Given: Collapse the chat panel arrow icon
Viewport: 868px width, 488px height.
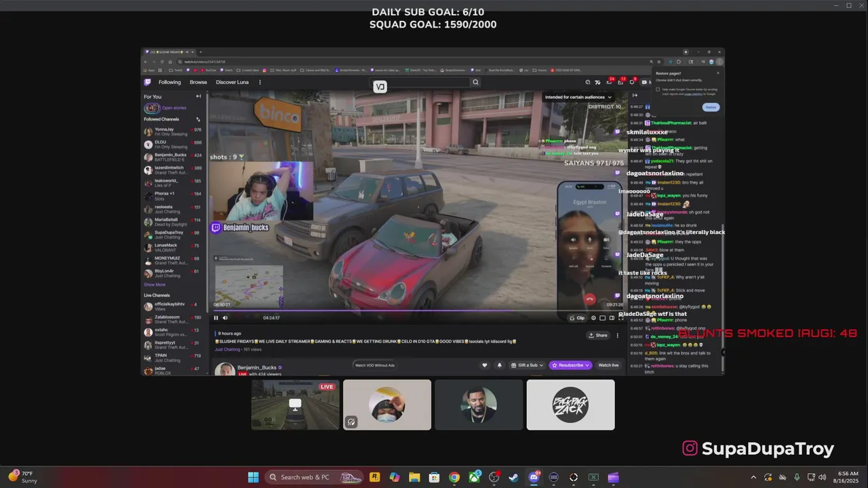Looking at the screenshot, I should click(635, 95).
